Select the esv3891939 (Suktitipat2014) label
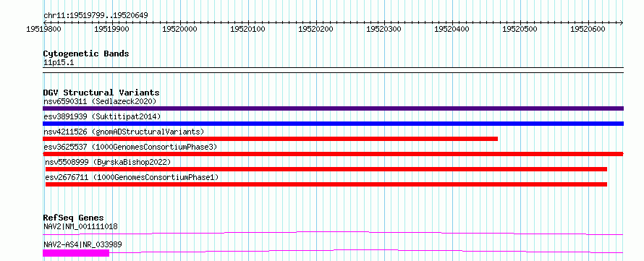This screenshot has width=644, height=261. [102, 116]
